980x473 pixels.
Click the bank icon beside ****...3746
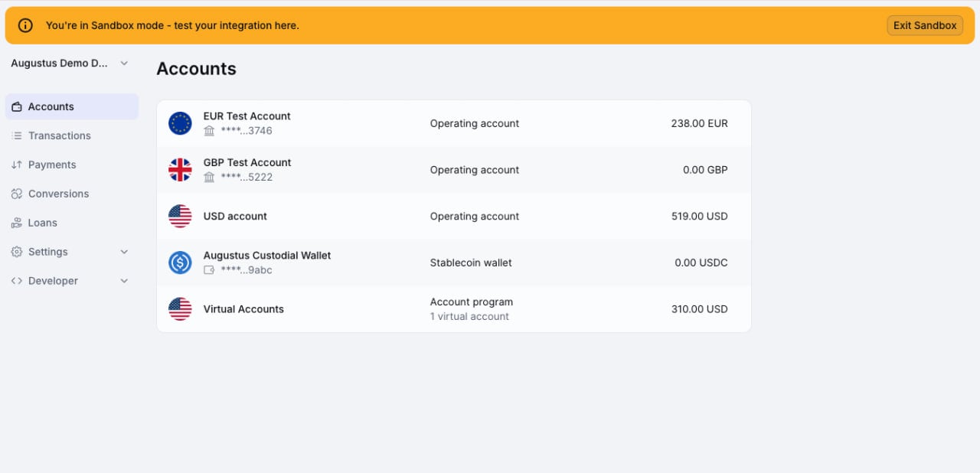209,131
